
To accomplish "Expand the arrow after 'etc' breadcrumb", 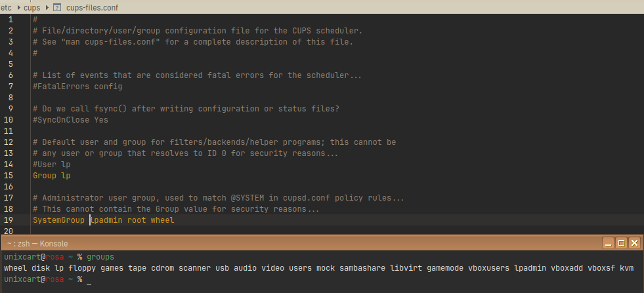I will [17, 7].
